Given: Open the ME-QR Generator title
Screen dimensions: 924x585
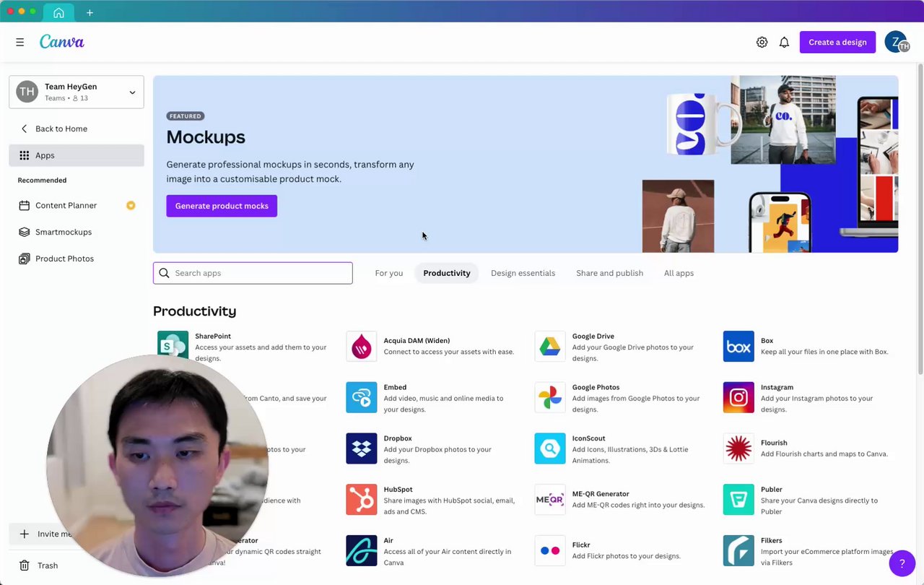Looking at the screenshot, I should 601,494.
